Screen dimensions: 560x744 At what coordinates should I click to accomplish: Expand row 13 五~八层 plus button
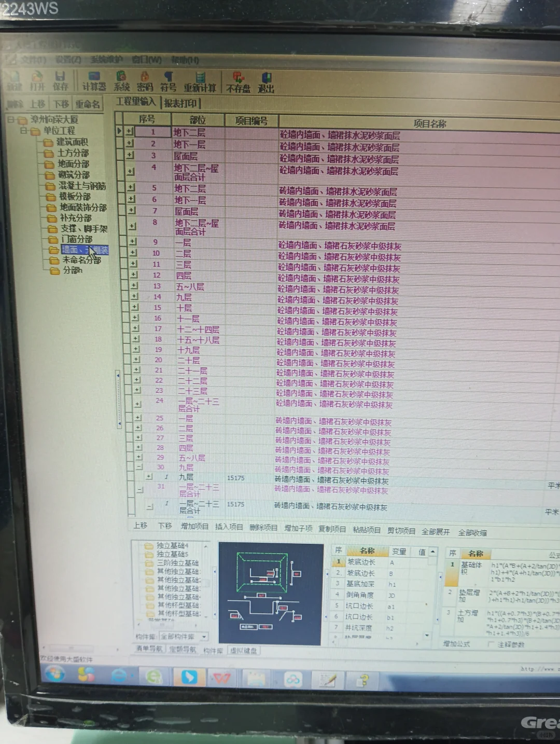134,285
